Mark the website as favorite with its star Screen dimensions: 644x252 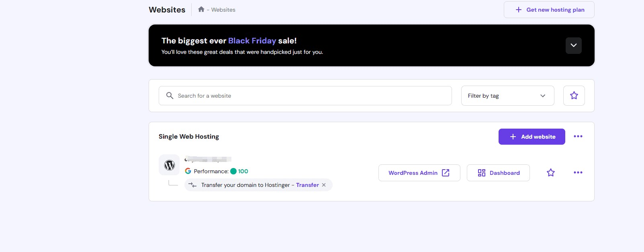(550, 173)
